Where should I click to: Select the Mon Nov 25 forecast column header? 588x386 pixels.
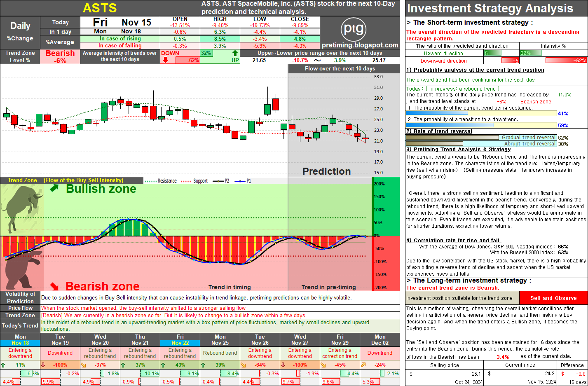[x=220, y=340]
